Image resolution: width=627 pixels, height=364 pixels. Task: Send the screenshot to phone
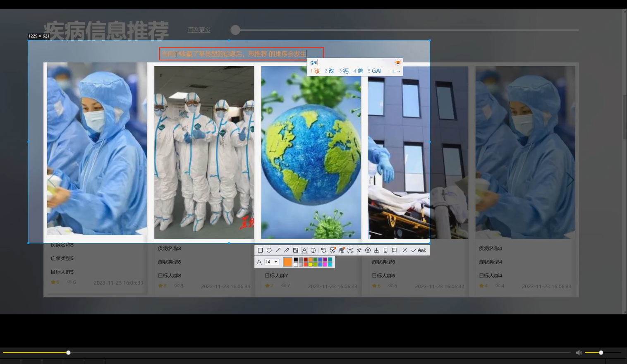[385, 250]
